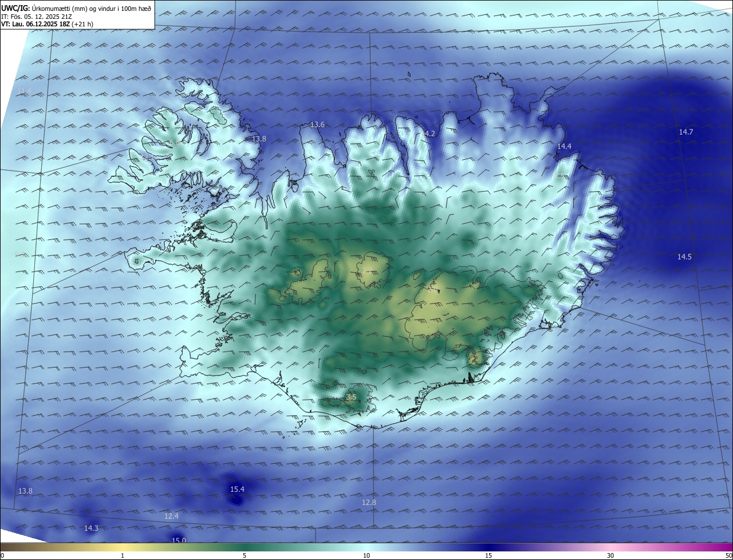Click the '15.4' maximum label in the ocean
This screenshot has height=560, width=733.
(x=237, y=490)
